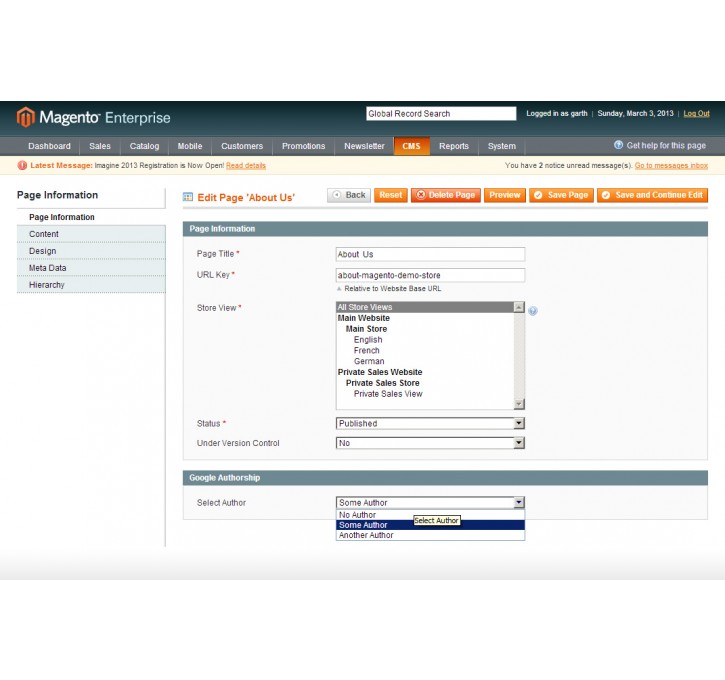
Task: Select Private Sales Store entry
Action: pyautogui.click(x=425, y=383)
